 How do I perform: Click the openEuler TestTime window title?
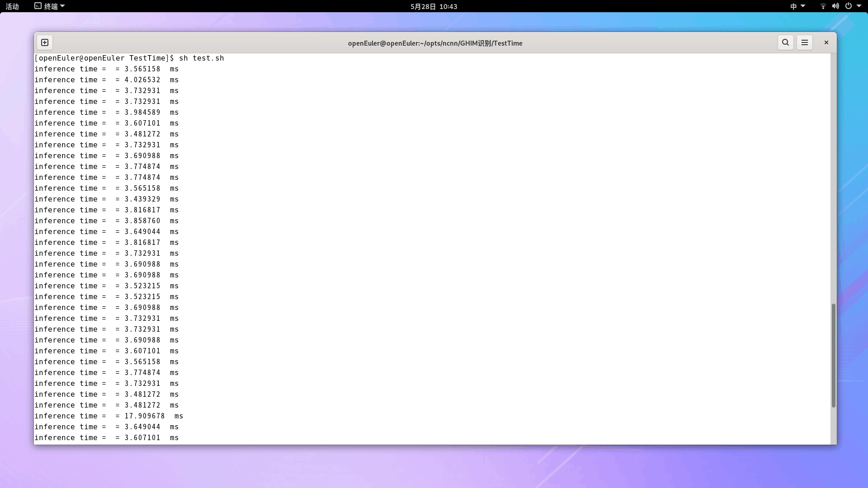coord(435,43)
